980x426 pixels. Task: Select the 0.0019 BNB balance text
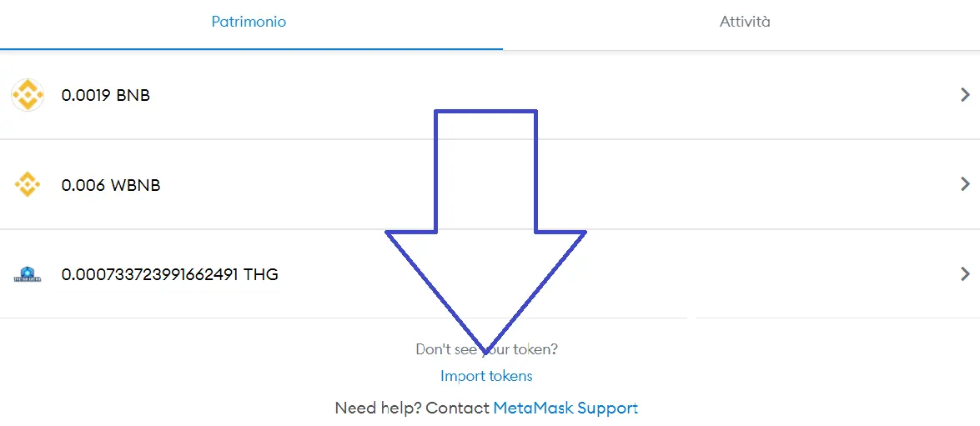(x=106, y=96)
